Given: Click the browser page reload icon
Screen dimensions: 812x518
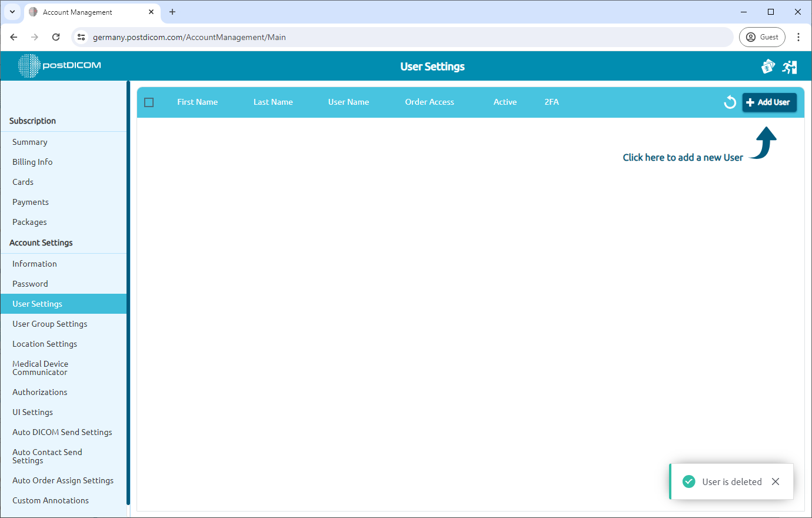Looking at the screenshot, I should point(56,36).
